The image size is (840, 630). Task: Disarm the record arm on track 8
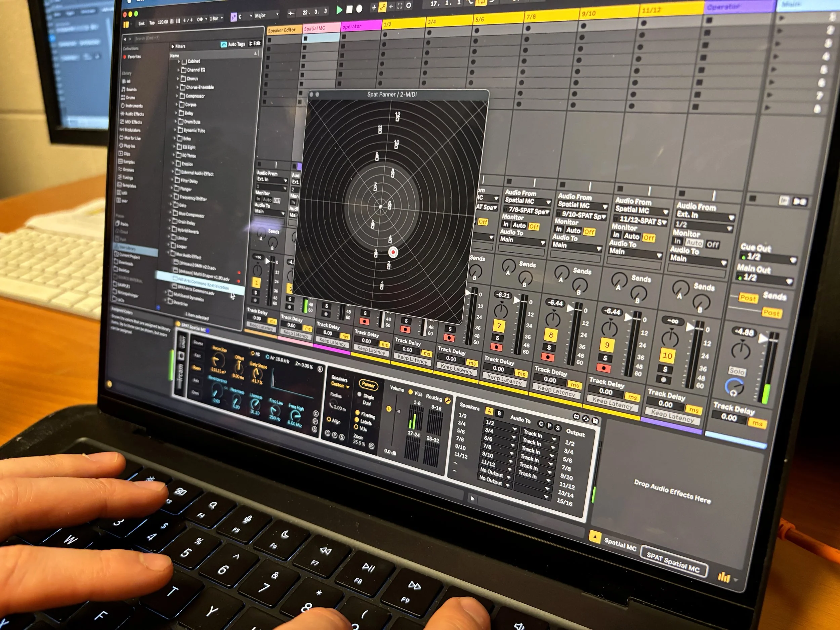548,357
